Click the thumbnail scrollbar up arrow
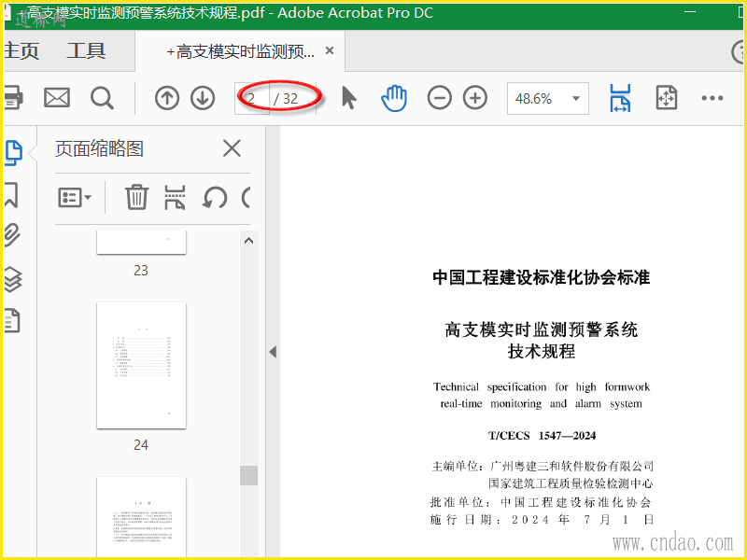This screenshot has width=747, height=560. point(248,241)
